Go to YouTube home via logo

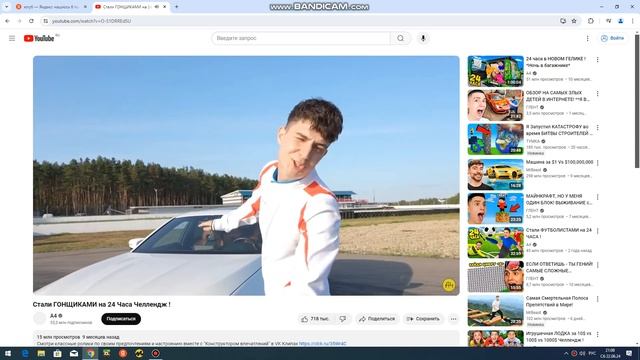[x=39, y=38]
